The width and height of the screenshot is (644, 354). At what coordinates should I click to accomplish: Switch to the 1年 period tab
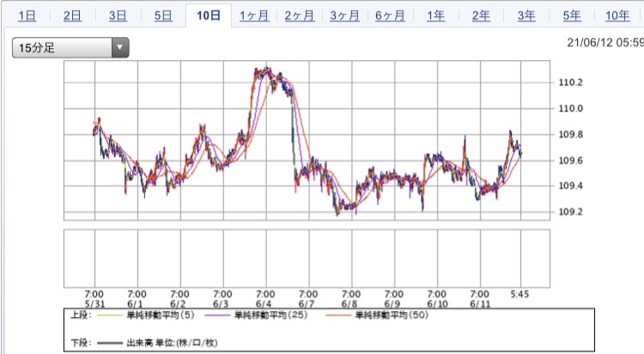[435, 16]
